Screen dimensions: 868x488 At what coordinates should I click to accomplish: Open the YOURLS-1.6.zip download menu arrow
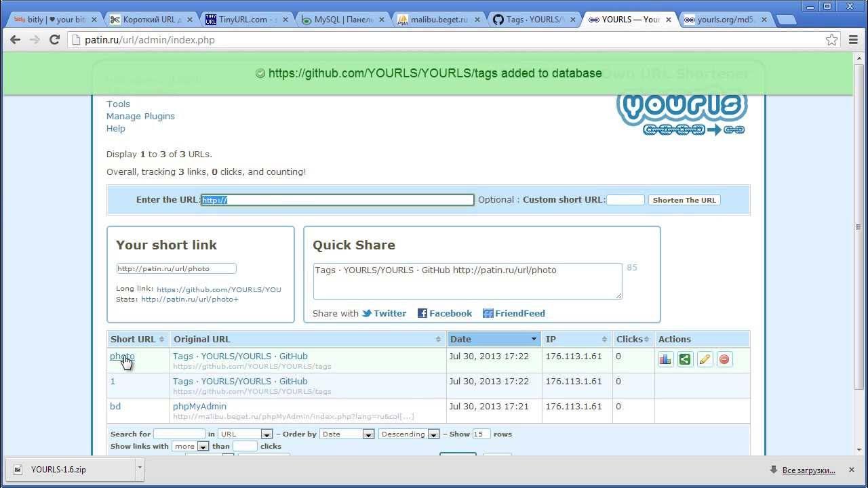(x=140, y=468)
